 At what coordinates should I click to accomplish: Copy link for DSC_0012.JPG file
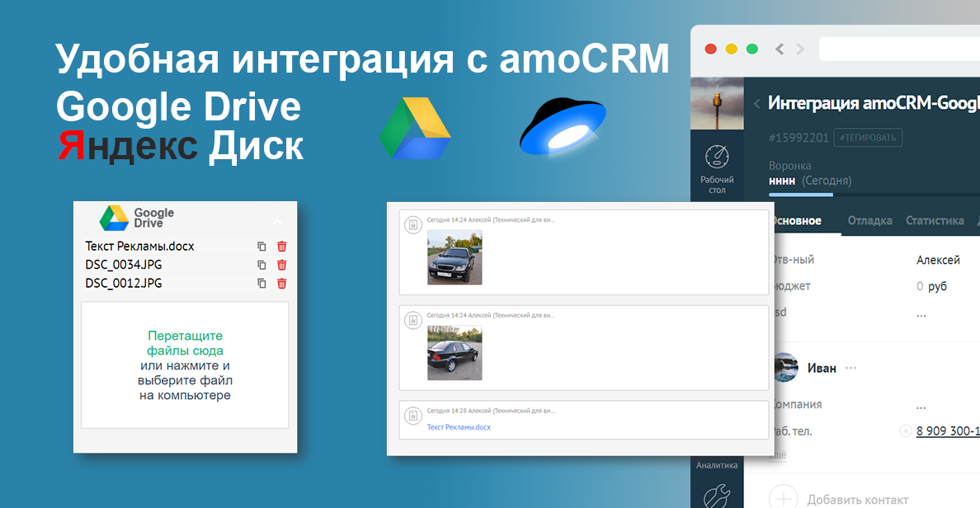click(x=261, y=283)
